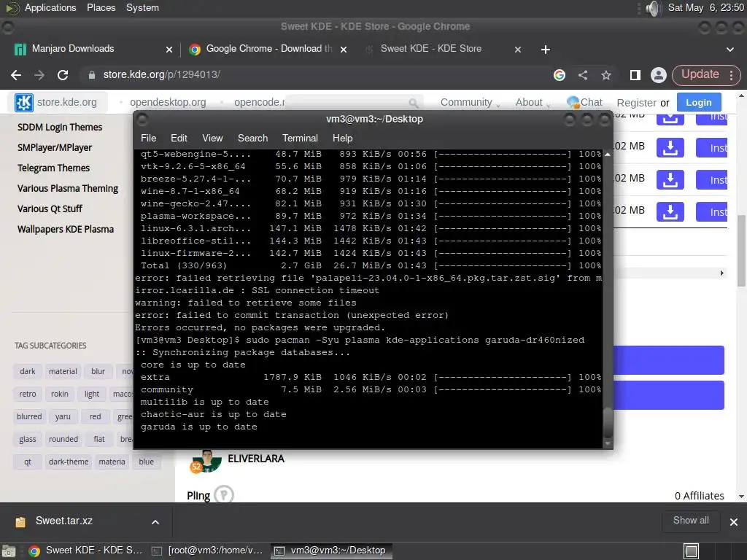This screenshot has width=747, height=560.
Task: Click the download icon on the second file row
Action: [670, 147]
